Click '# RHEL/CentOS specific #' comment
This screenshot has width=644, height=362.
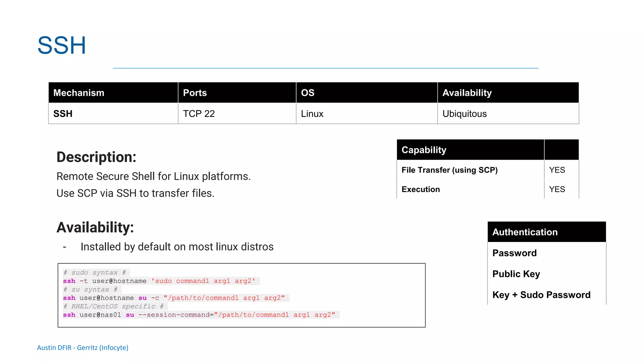114,306
